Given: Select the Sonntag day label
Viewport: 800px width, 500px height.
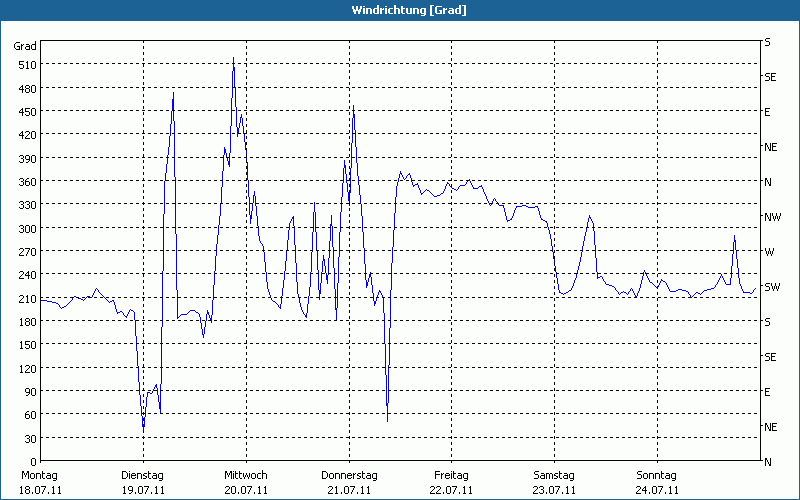Looking at the screenshot, I should coord(657,476).
